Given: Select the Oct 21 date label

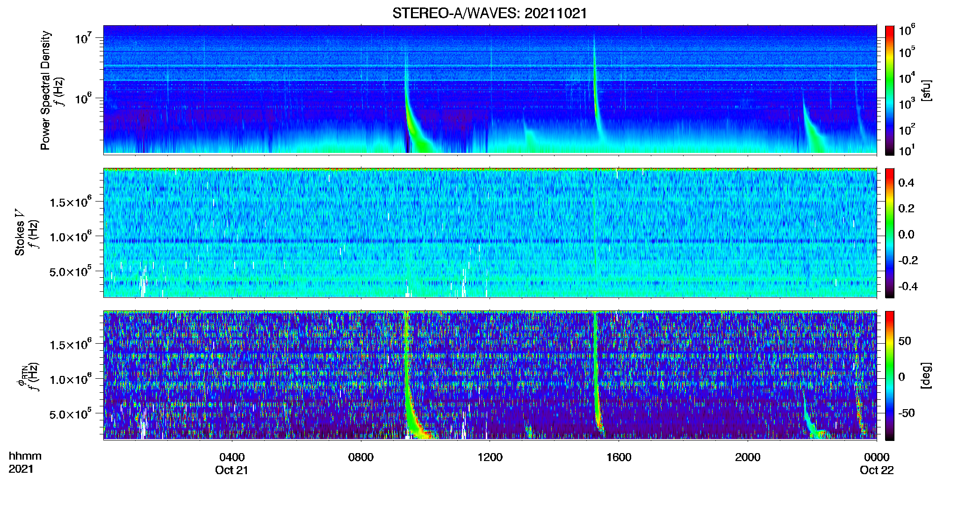Looking at the screenshot, I should (x=231, y=470).
